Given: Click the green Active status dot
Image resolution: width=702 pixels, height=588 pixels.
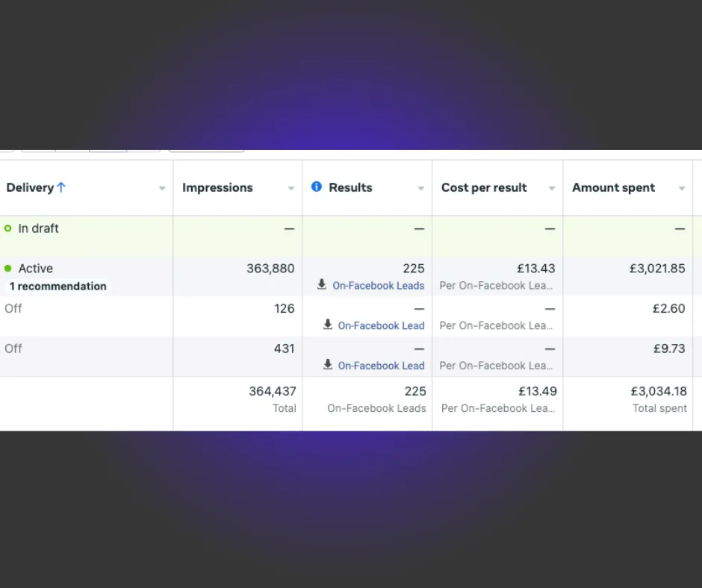Looking at the screenshot, I should (7, 269).
